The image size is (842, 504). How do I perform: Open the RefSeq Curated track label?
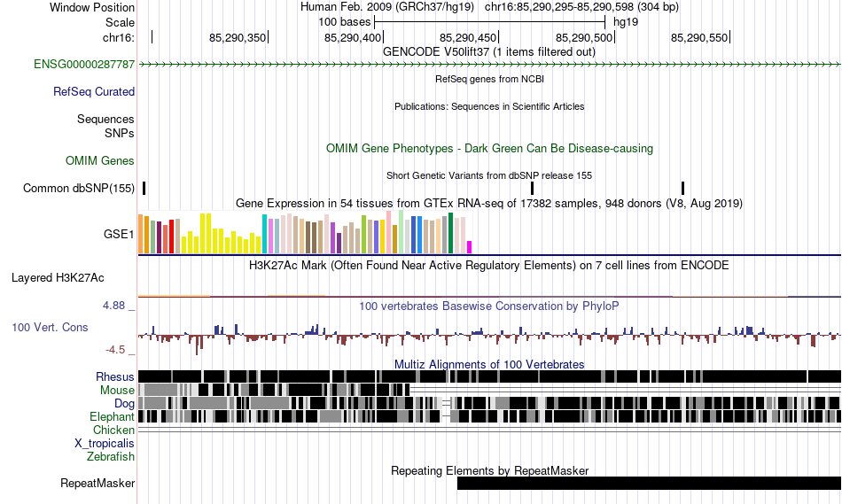coord(93,92)
